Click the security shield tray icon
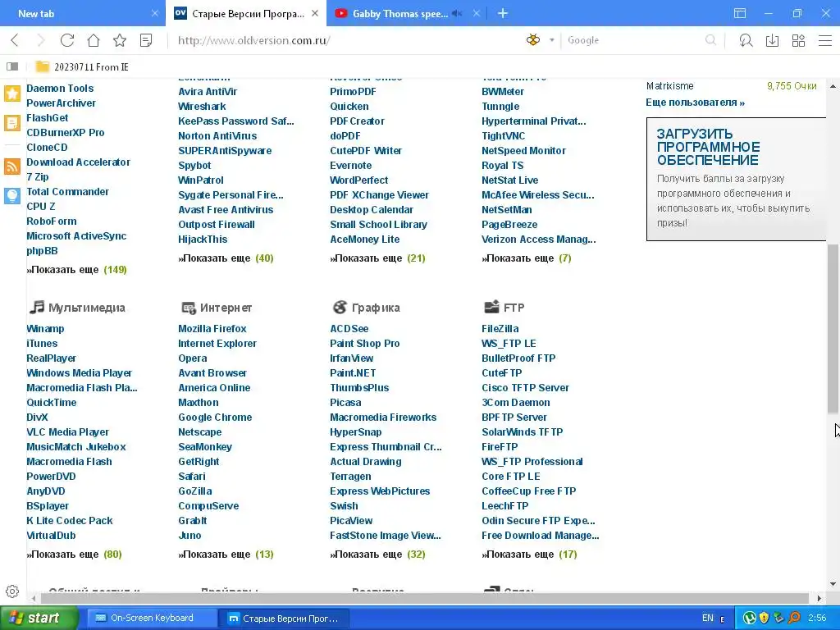840x630 pixels. pos(764,619)
